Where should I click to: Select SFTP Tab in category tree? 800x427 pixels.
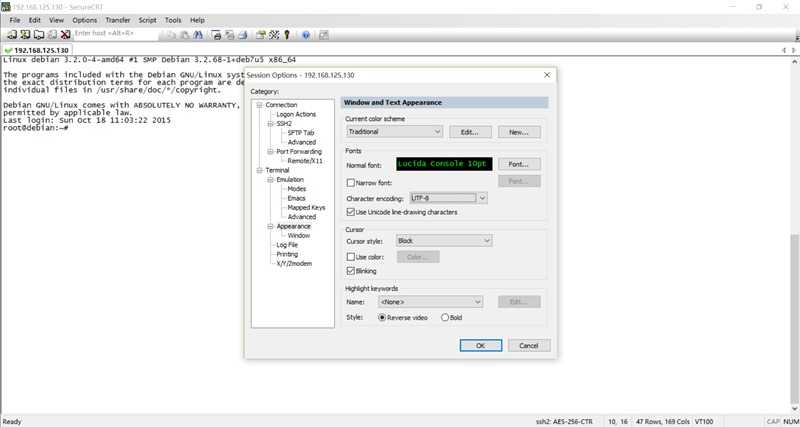tap(301, 133)
